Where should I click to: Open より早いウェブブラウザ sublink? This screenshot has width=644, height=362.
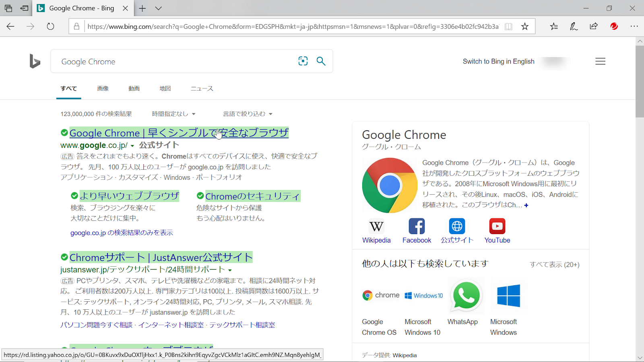coord(129,196)
